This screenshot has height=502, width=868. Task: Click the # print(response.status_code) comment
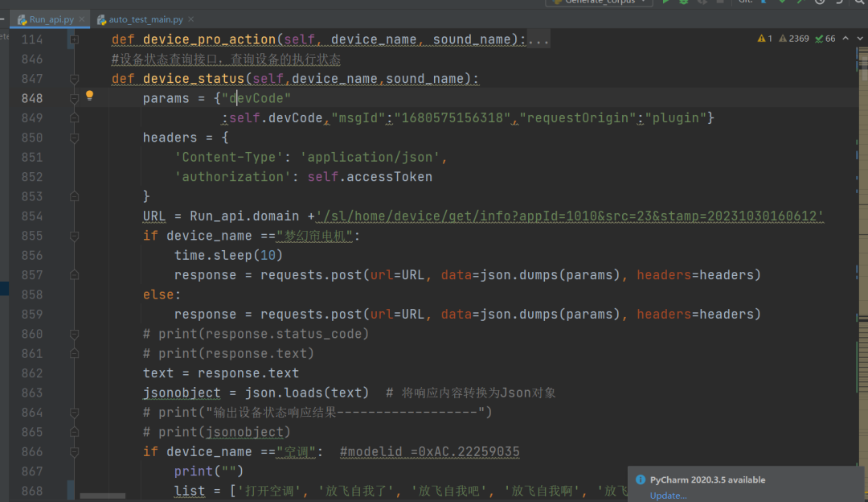pyautogui.click(x=256, y=334)
